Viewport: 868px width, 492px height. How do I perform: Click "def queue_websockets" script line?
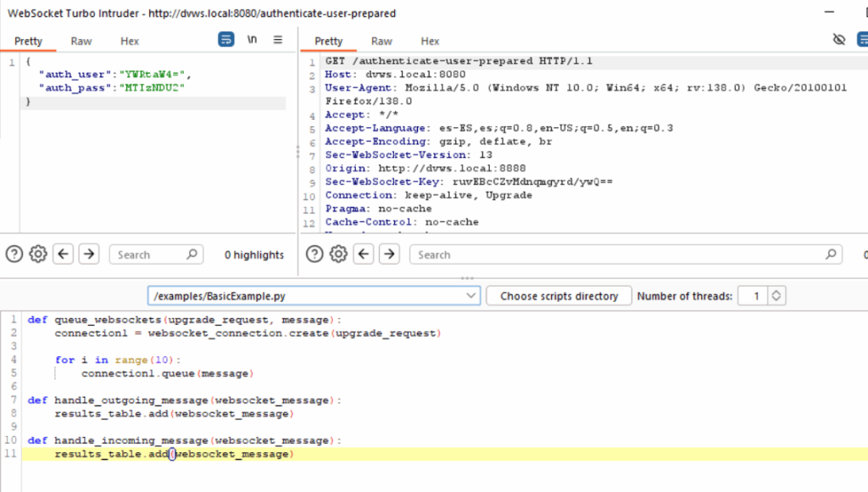(184, 320)
